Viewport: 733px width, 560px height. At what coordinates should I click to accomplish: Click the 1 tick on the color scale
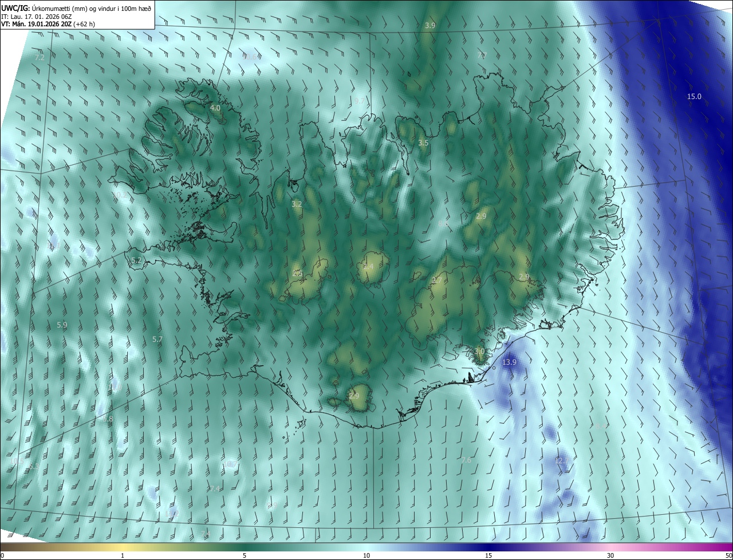tap(123, 555)
